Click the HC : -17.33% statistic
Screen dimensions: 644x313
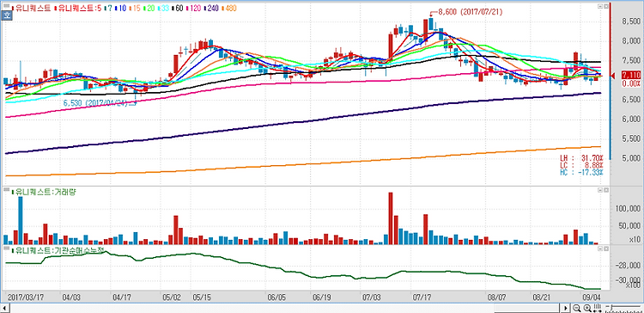tap(581, 172)
